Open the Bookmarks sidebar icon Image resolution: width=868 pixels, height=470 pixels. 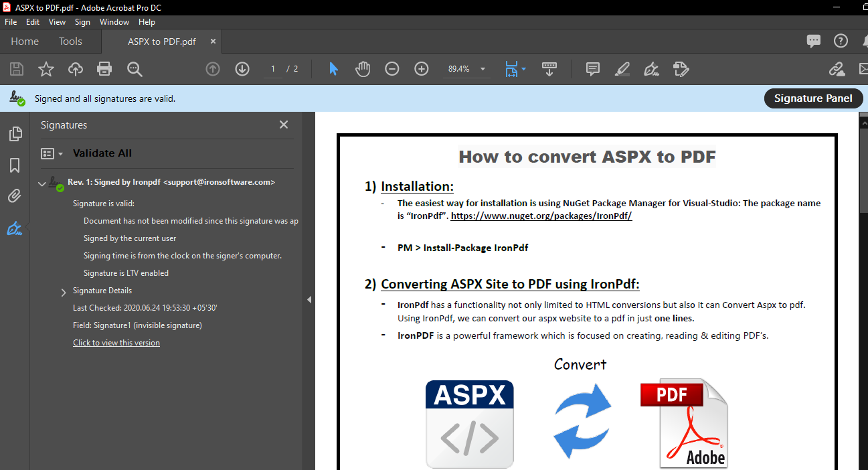(15, 165)
